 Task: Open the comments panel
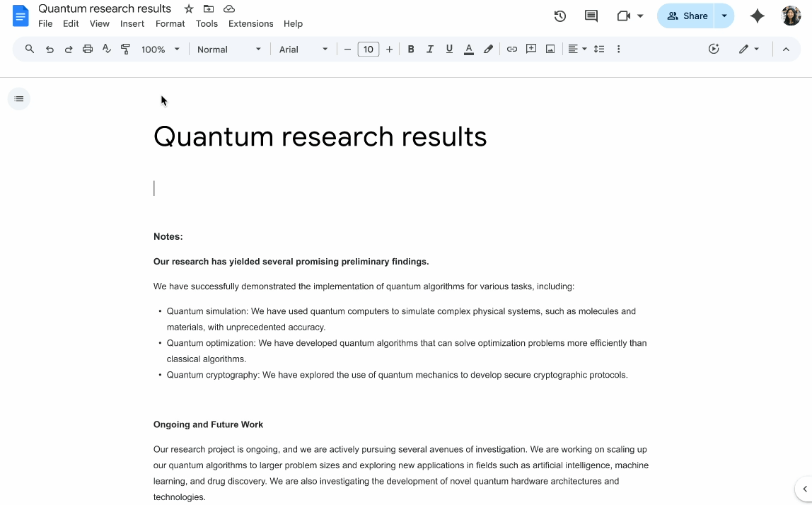(591, 15)
